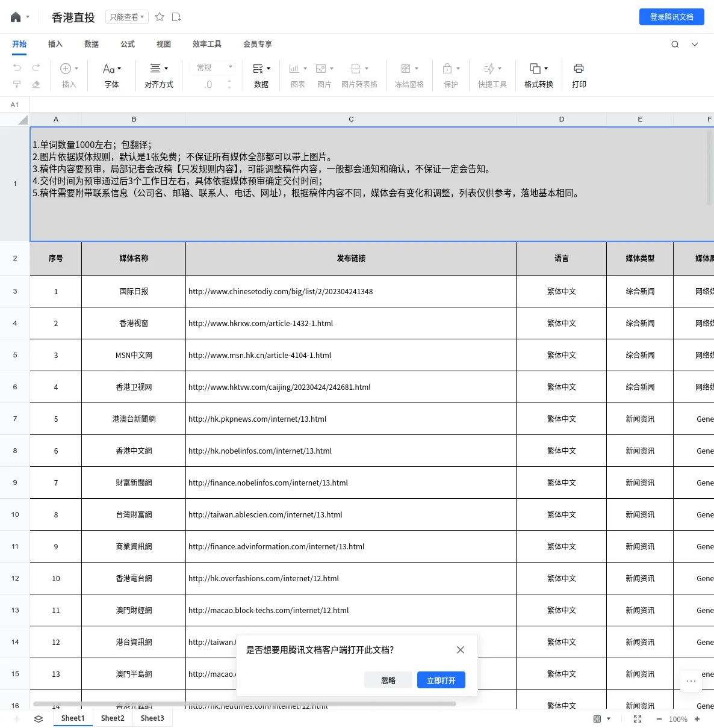Click the zoom in plus icon
The width and height of the screenshot is (714, 728).
(x=697, y=719)
